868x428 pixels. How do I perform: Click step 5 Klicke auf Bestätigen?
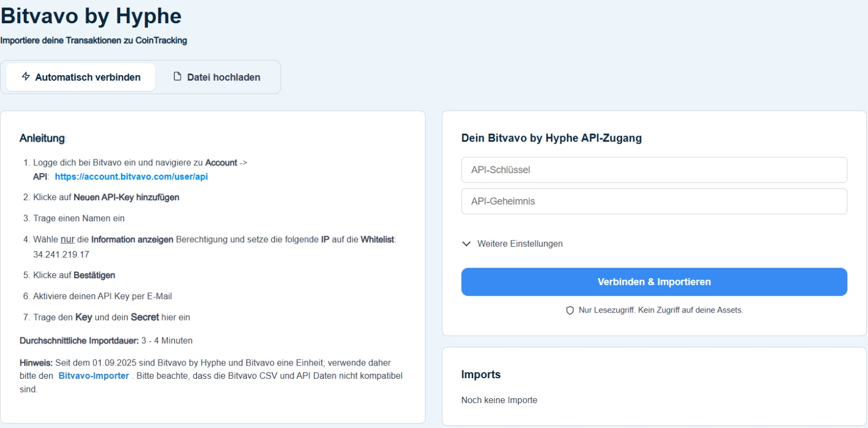coord(74,275)
